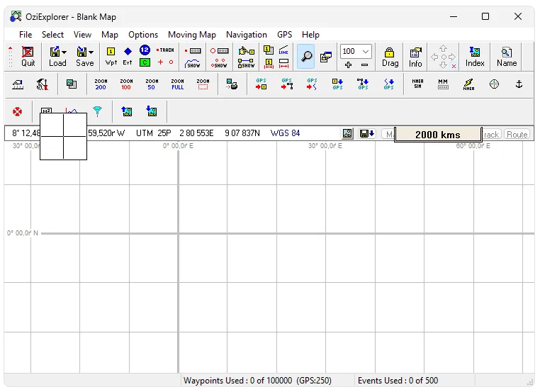Click the get track from GPS icon
The height and width of the screenshot is (392, 540).
[388, 84]
